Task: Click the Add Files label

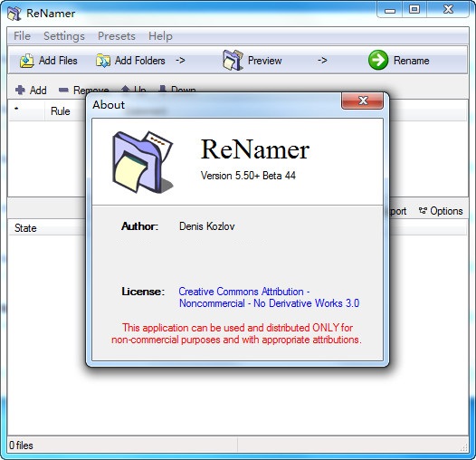Action: coord(58,61)
